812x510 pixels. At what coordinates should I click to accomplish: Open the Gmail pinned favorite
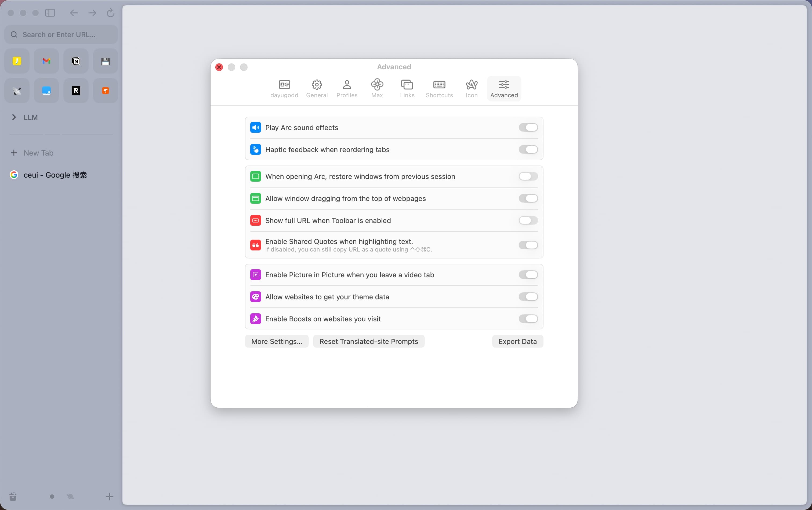[46, 61]
